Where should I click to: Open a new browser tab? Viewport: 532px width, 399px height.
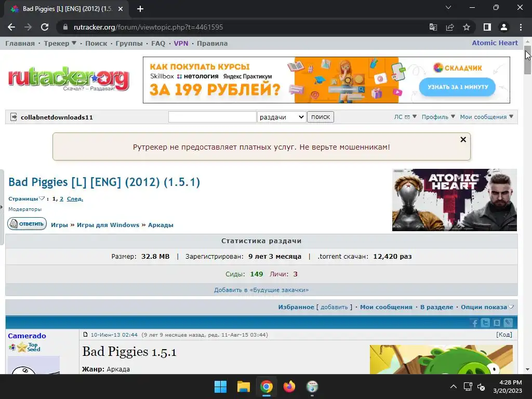[x=140, y=9]
